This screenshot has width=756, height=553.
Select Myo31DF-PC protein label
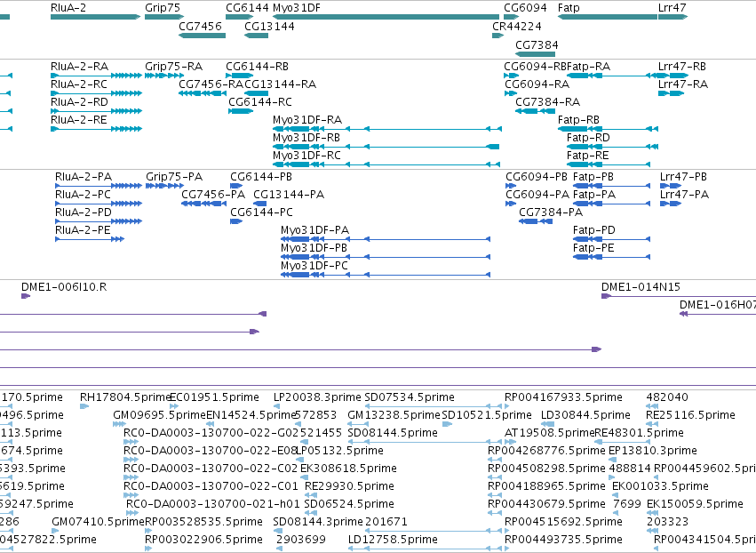click(314, 266)
